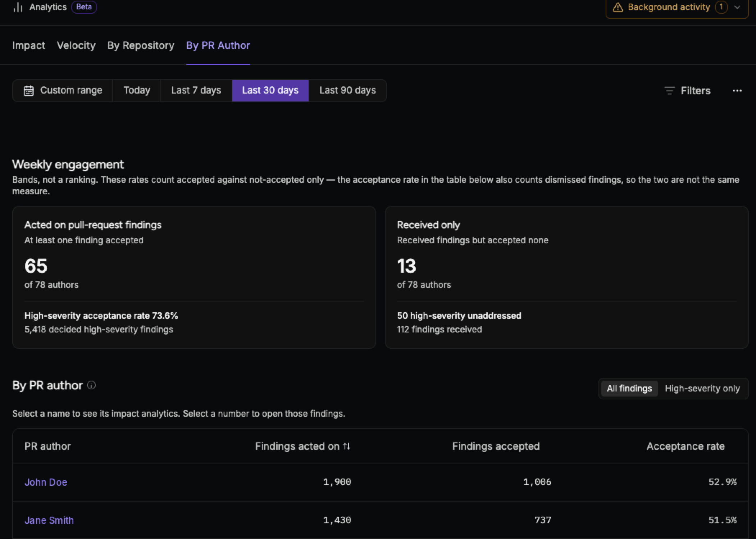Image resolution: width=756 pixels, height=539 pixels.
Task: Click the 50 high-severity unaddressed text
Action: point(459,316)
